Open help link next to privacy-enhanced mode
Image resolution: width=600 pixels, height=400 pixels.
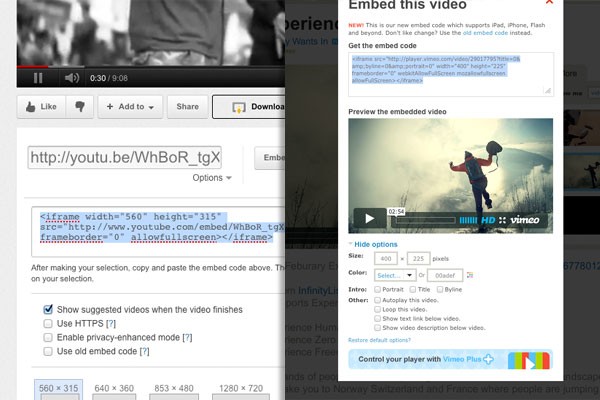187,338
